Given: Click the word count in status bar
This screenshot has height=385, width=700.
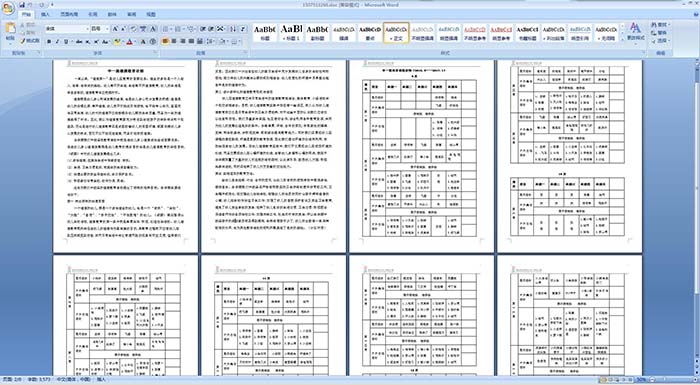Looking at the screenshot, I should click(39, 380).
